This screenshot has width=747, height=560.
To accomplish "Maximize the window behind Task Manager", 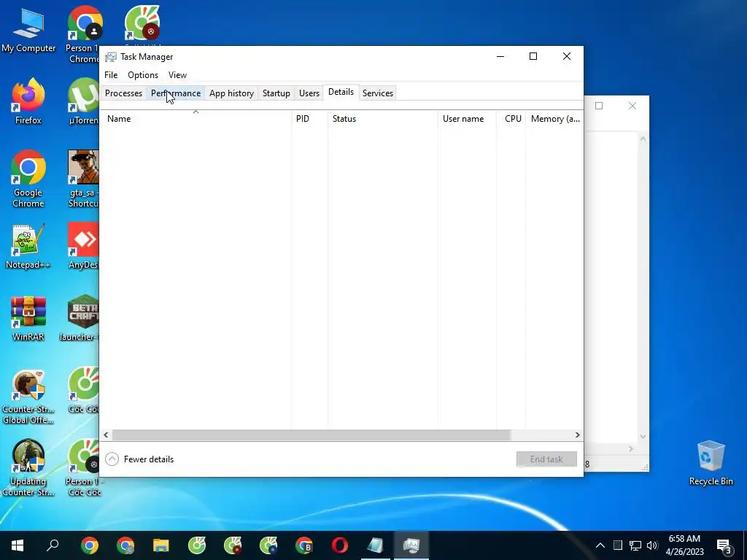I will (599, 106).
